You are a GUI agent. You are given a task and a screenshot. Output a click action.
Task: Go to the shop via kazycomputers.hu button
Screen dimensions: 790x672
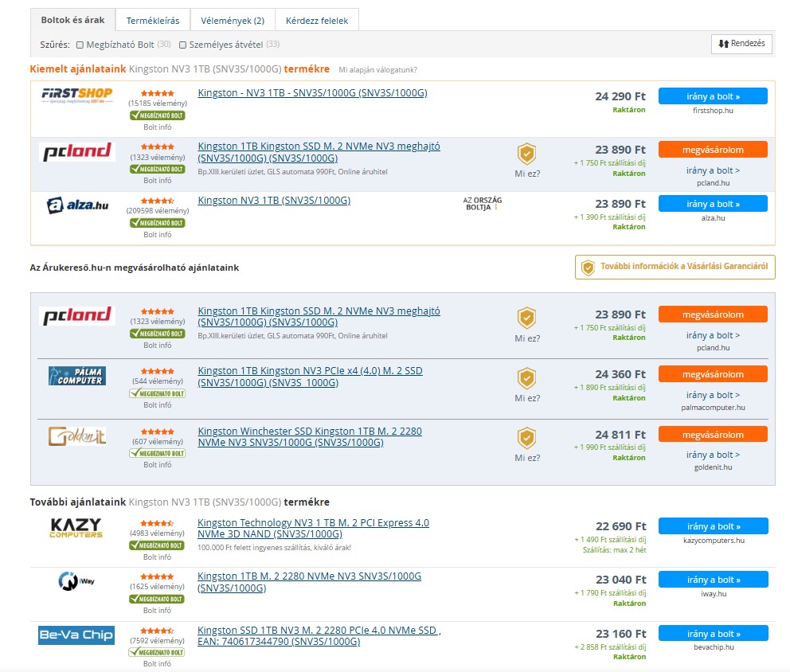[x=714, y=526]
